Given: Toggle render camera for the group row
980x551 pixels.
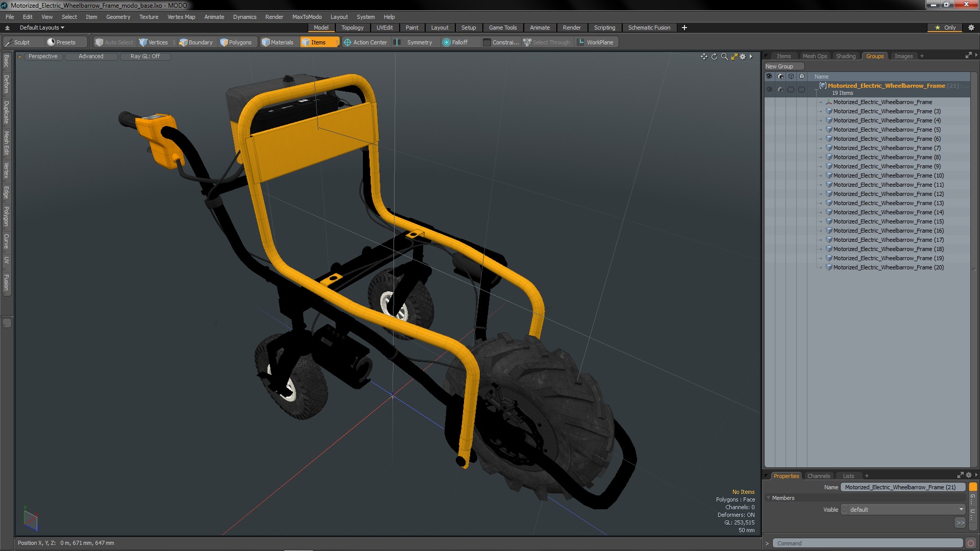Looking at the screenshot, I should click(780, 89).
